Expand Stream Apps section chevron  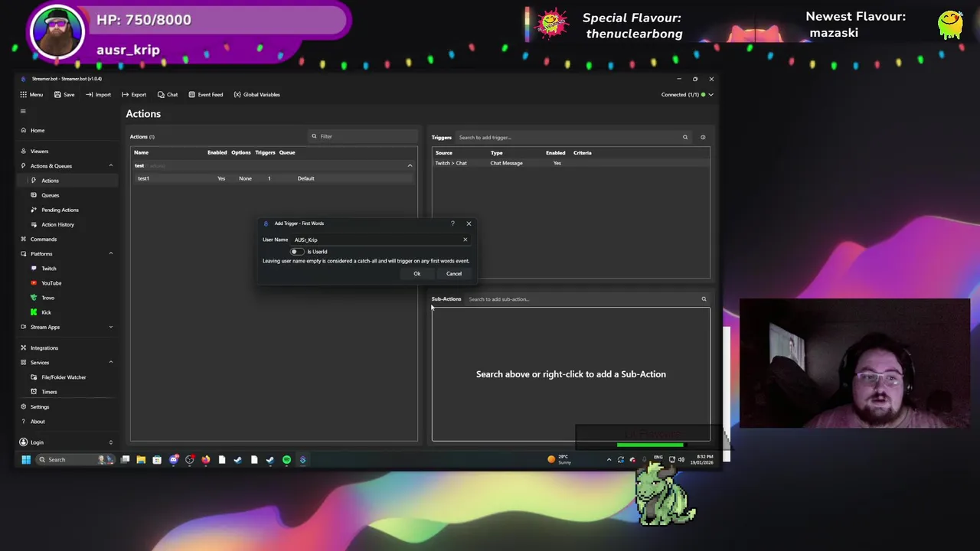[x=110, y=327]
